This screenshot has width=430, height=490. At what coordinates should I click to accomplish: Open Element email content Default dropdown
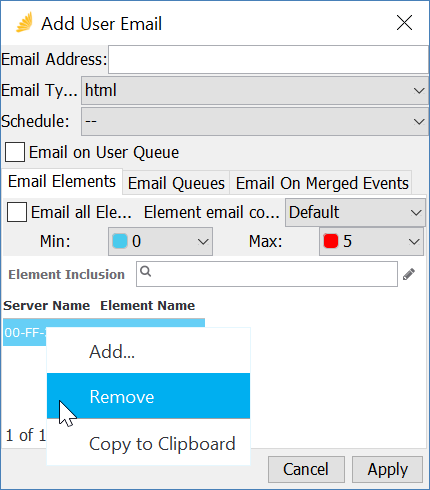pyautogui.click(x=355, y=212)
